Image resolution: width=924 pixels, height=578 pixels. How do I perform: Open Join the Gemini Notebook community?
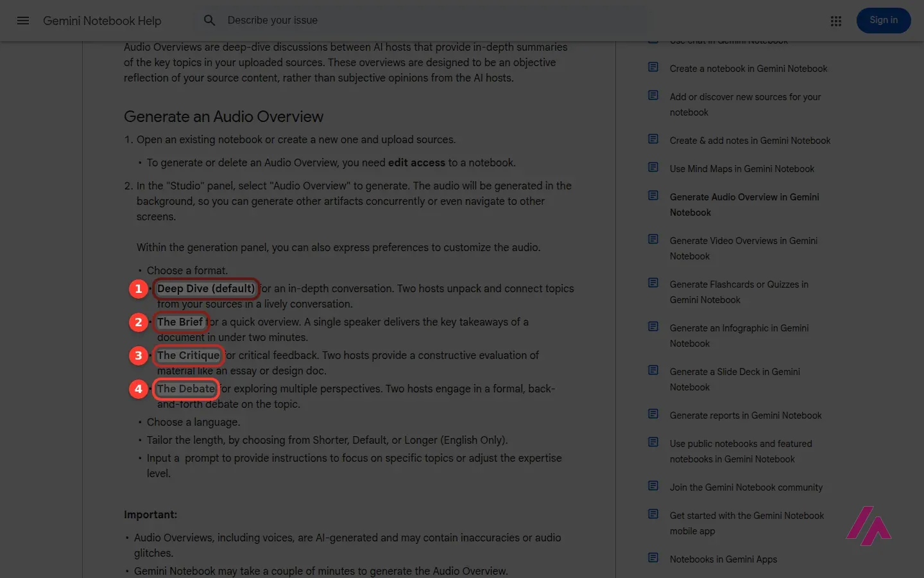point(746,487)
